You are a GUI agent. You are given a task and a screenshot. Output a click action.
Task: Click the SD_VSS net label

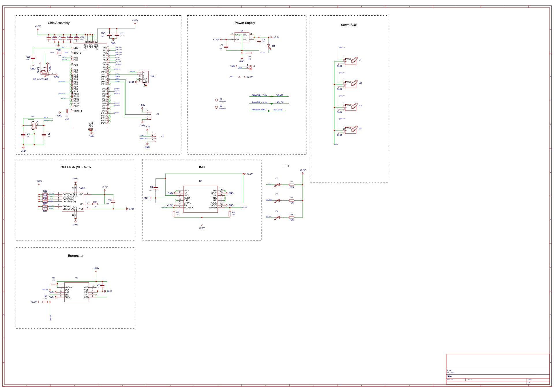278,110
